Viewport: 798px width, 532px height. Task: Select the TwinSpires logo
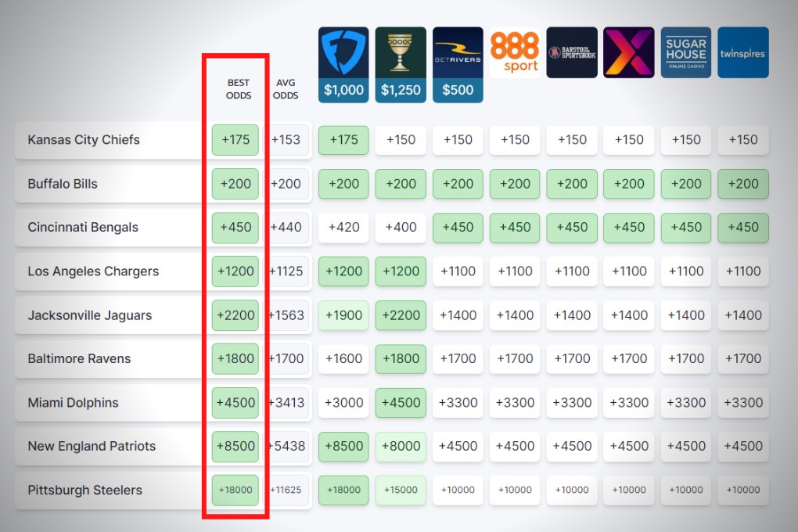coord(743,52)
